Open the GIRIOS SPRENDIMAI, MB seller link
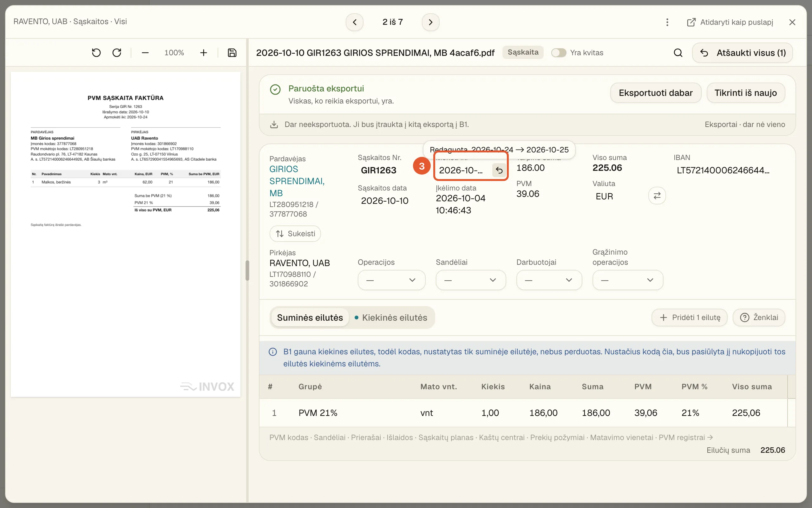Image resolution: width=812 pixels, height=508 pixels. point(297,181)
